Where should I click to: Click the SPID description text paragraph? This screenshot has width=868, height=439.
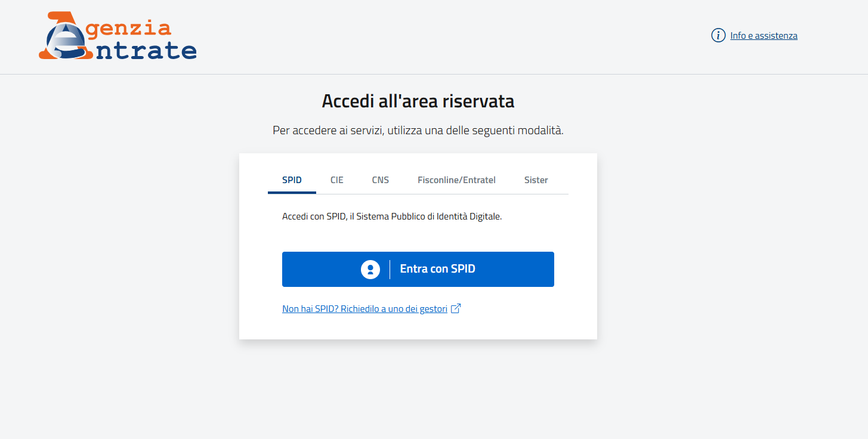pos(392,217)
